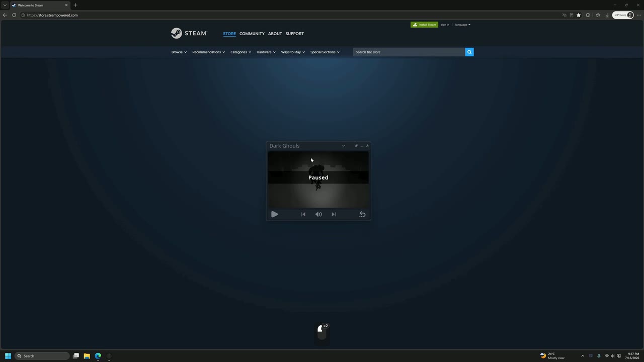
Task: Pin the Dark Ghouls player window
Action: point(356,146)
